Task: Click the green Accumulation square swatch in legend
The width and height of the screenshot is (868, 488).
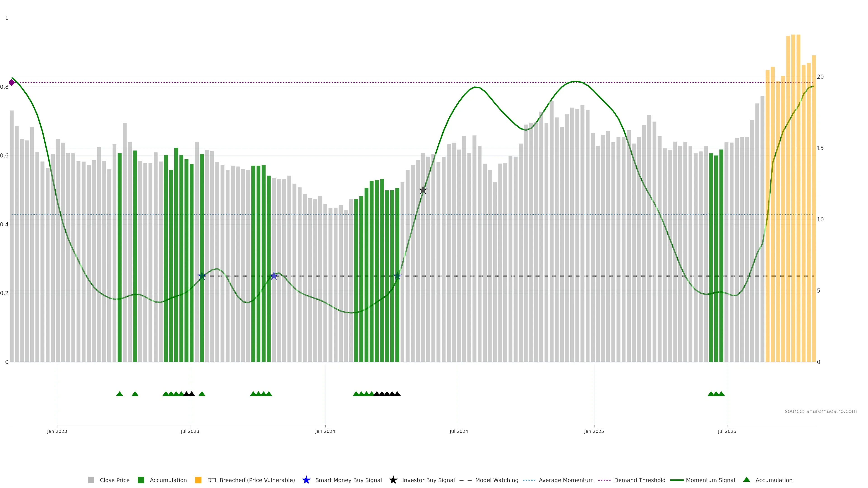Action: click(141, 480)
